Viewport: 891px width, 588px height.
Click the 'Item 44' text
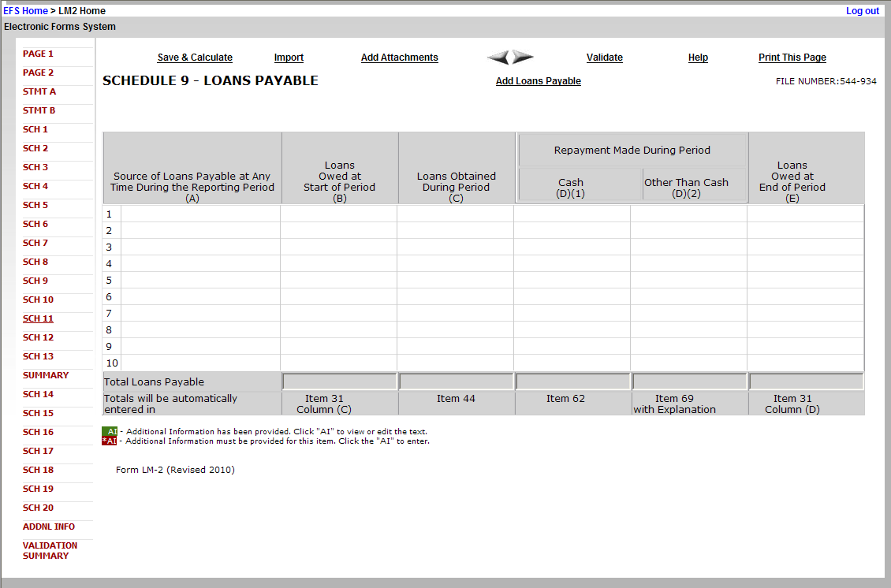456,398
